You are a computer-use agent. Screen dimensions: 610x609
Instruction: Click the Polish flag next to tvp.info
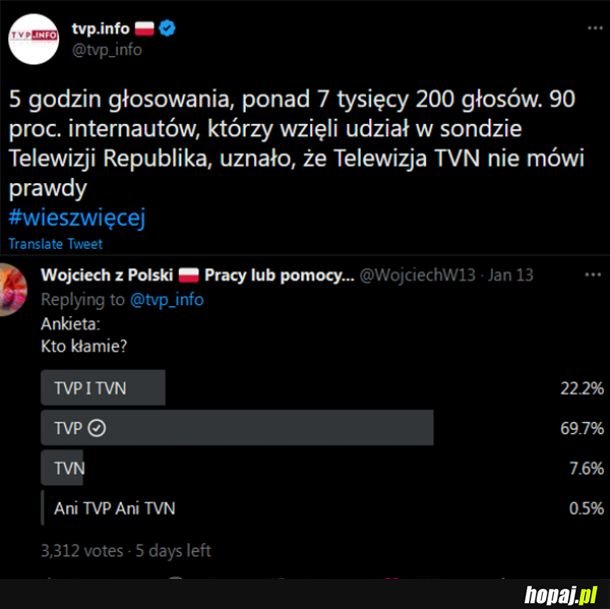[145, 29]
